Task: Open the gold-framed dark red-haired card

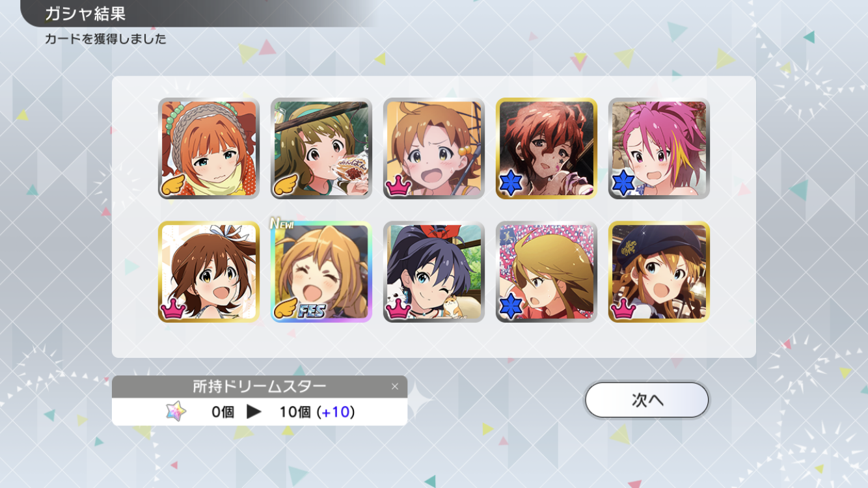Action: [x=547, y=148]
